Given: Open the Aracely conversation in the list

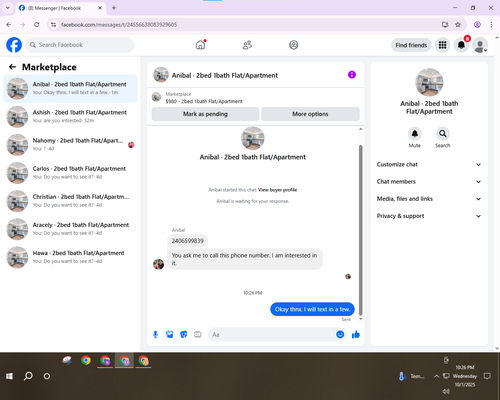Looking at the screenshot, I should [x=70, y=229].
